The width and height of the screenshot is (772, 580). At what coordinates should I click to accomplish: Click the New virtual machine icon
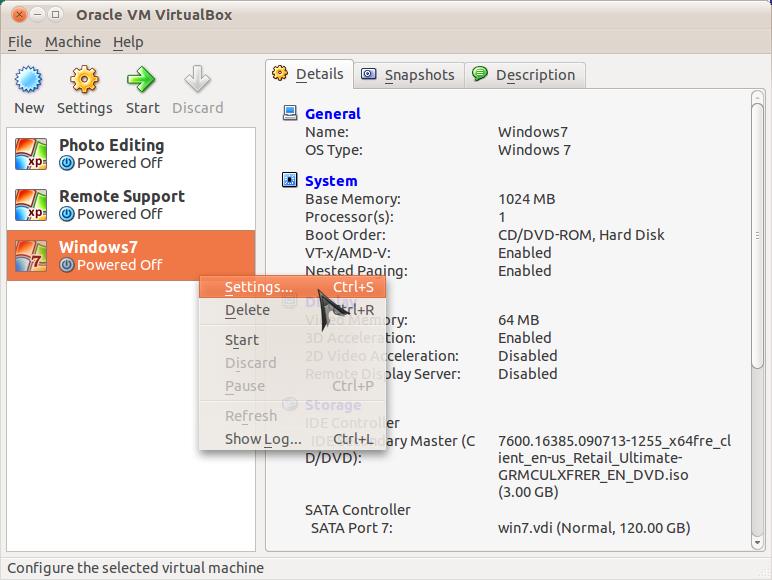pos(29,79)
